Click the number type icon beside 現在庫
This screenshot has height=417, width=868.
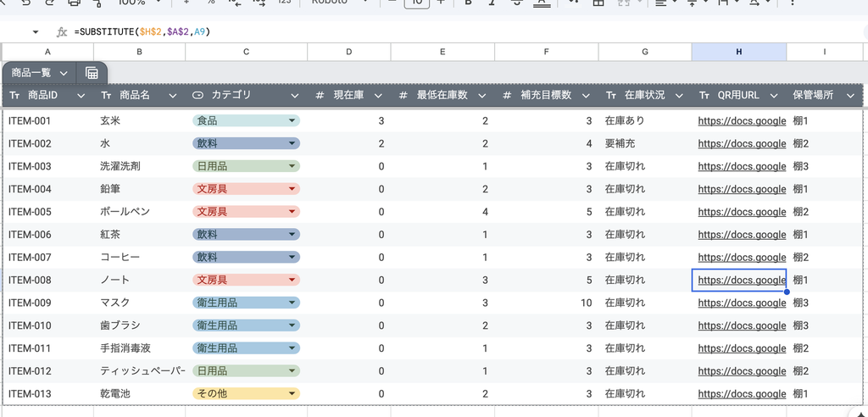point(320,95)
